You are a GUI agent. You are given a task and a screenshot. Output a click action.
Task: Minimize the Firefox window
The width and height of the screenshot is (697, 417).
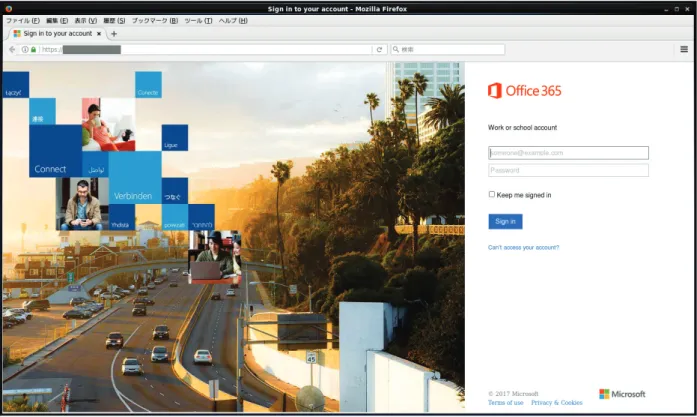666,9
